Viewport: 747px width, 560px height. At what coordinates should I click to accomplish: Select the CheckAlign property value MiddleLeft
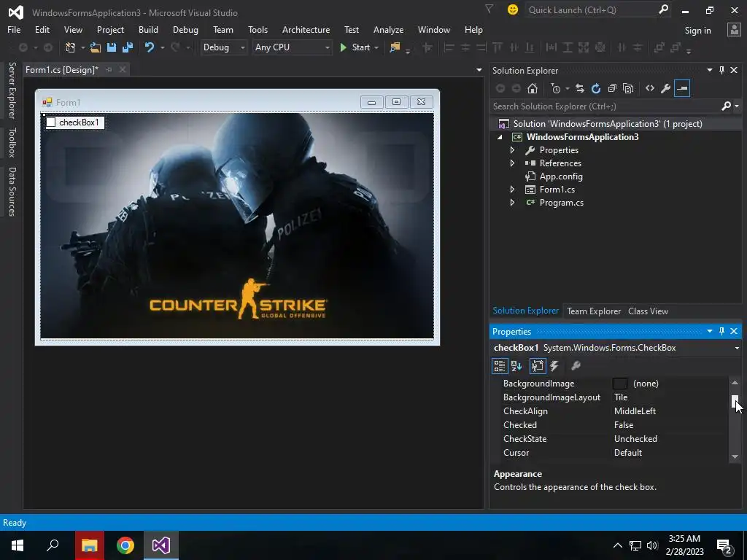coord(635,411)
